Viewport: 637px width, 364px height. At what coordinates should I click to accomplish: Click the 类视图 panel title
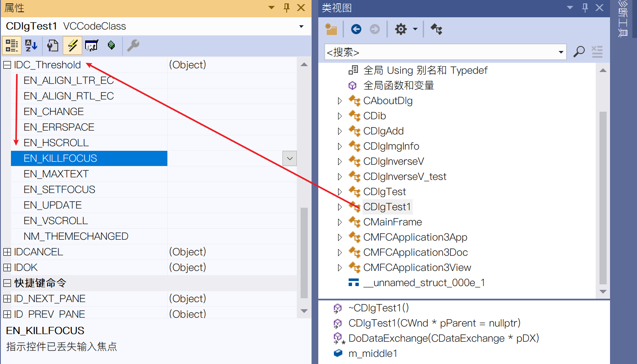click(336, 8)
